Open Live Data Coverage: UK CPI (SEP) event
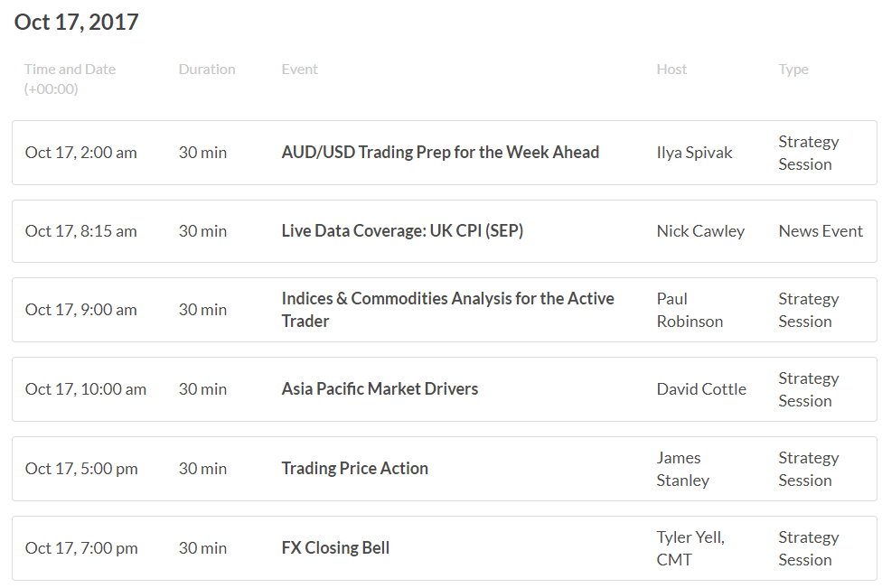Screen dimensions: 882x588 click(x=402, y=231)
